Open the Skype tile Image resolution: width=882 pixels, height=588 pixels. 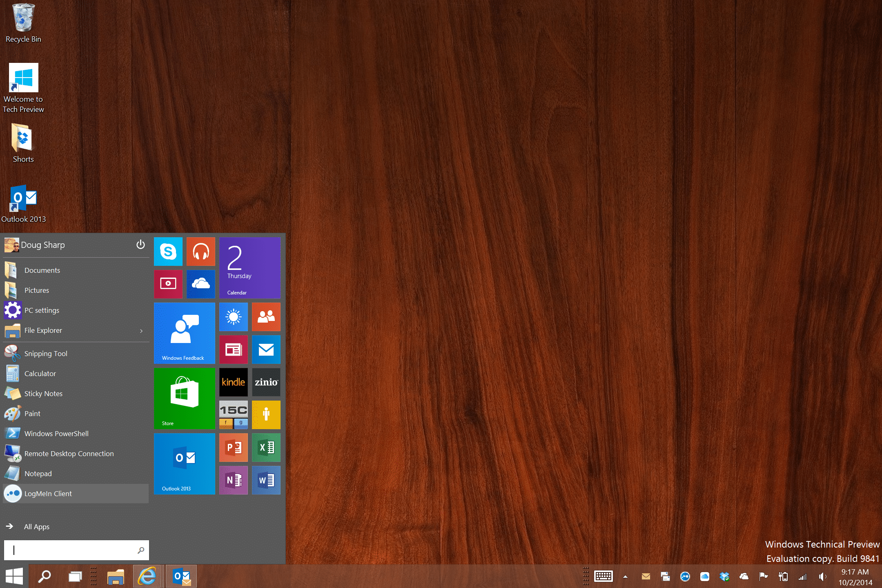pos(168,252)
